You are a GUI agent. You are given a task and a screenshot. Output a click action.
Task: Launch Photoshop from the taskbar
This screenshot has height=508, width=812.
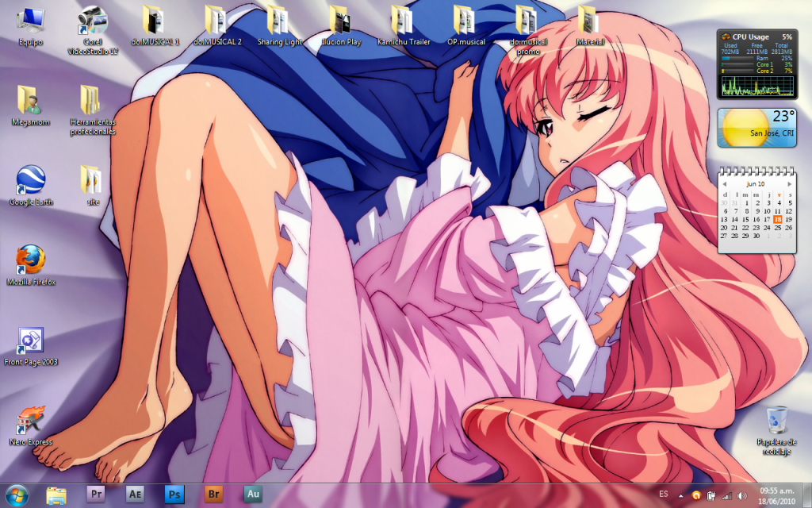tap(174, 495)
